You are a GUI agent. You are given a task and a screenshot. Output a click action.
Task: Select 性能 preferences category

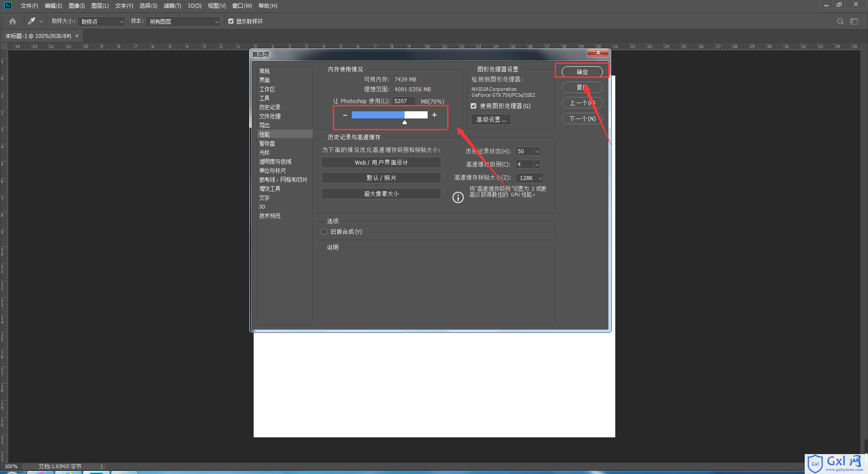[x=285, y=134]
